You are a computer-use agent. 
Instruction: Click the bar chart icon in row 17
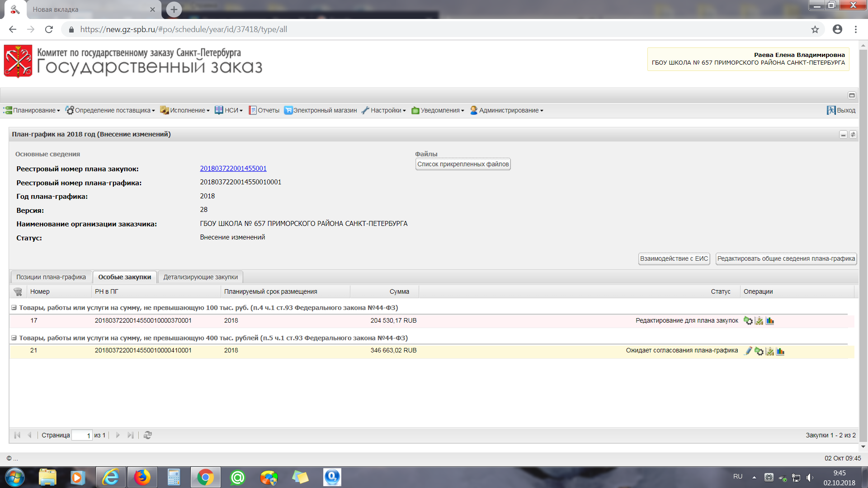[x=770, y=321]
